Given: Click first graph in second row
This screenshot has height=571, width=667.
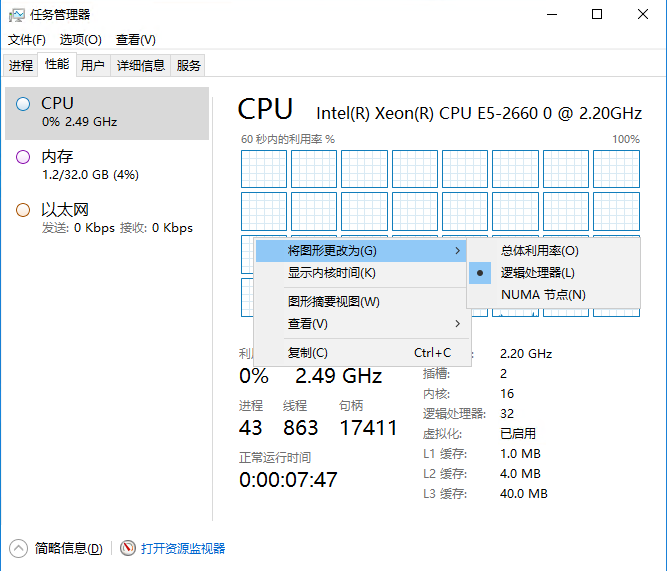Looking at the screenshot, I should click(x=264, y=211).
